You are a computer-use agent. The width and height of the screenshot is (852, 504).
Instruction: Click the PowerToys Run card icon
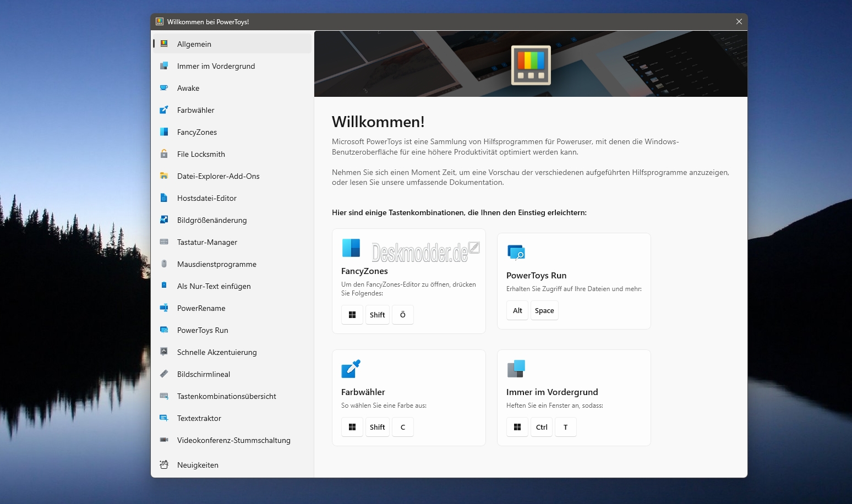point(516,252)
